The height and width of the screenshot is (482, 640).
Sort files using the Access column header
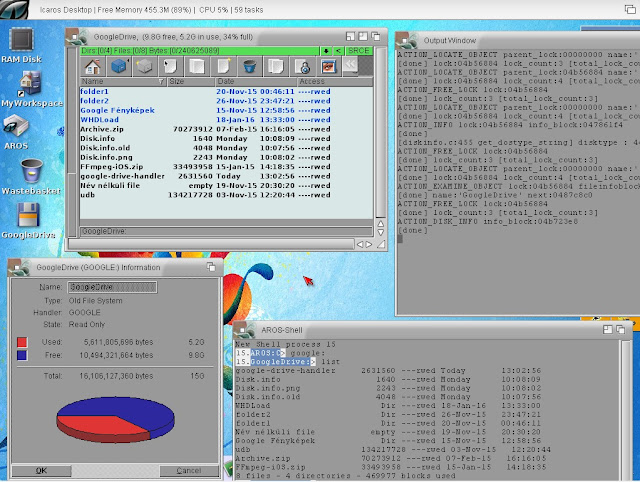tap(335, 82)
